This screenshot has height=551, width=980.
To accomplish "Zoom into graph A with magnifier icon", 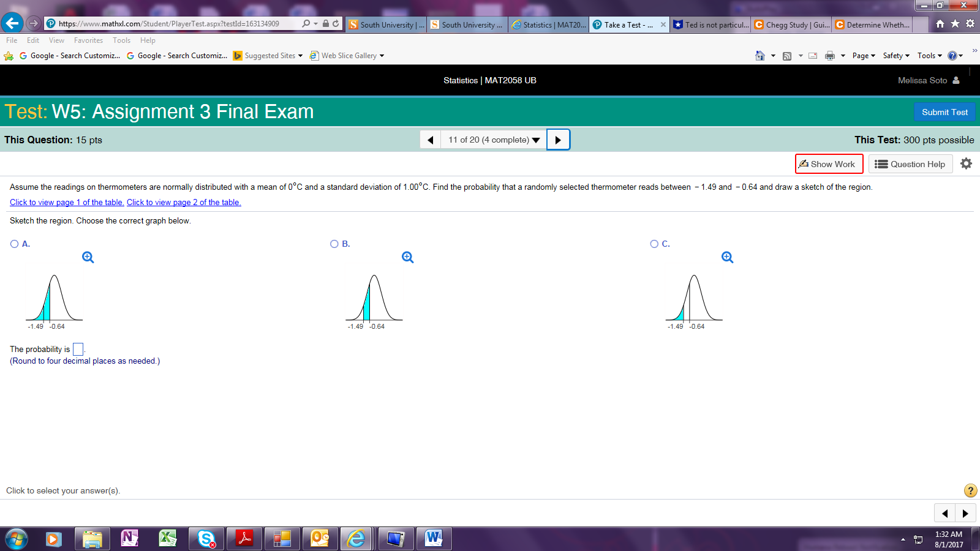I will click(88, 258).
